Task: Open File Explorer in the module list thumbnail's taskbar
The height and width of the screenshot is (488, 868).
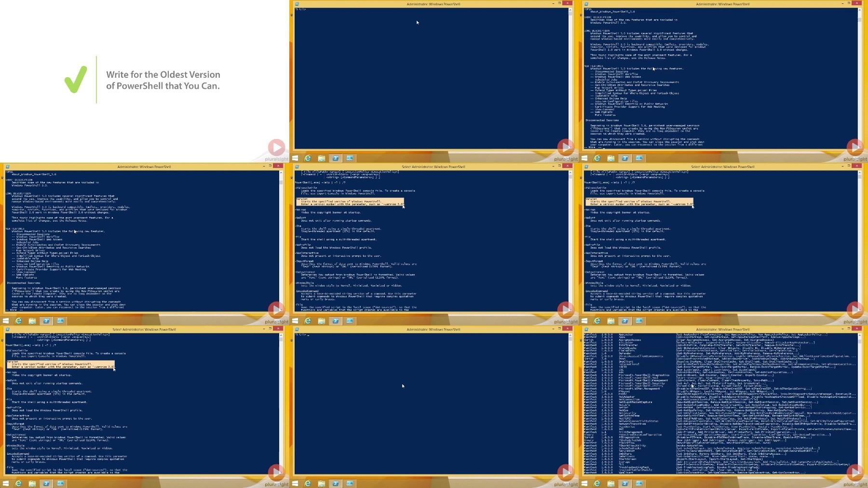Action: pyautogui.click(x=611, y=483)
